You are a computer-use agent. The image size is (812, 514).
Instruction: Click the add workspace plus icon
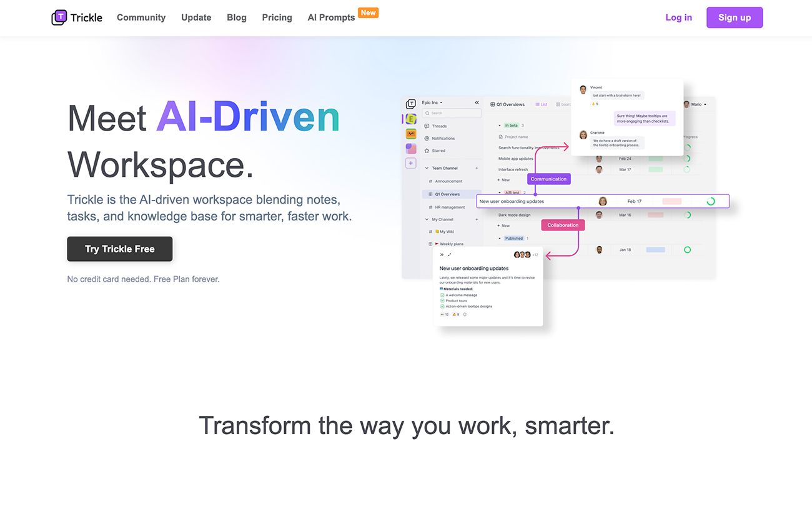[x=411, y=163]
